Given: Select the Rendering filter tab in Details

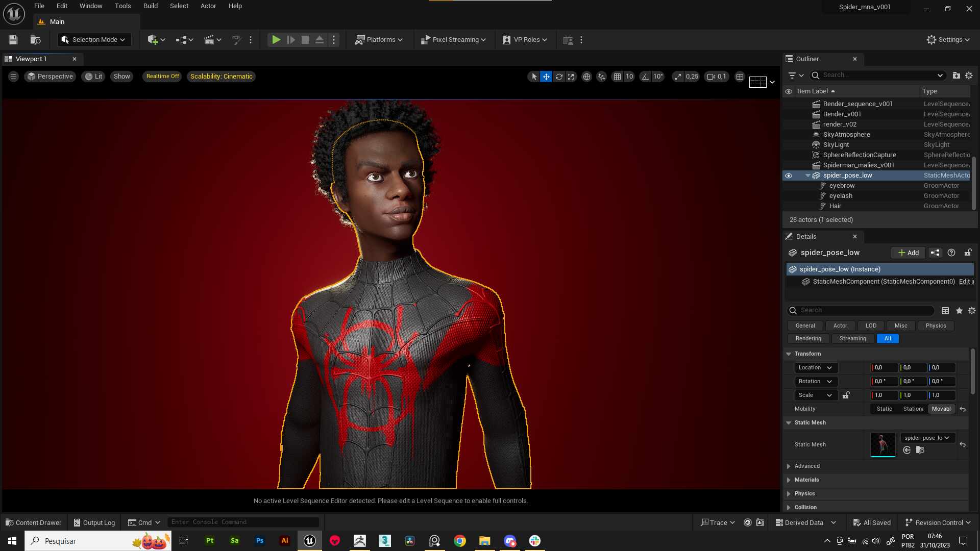Looking at the screenshot, I should coord(808,339).
